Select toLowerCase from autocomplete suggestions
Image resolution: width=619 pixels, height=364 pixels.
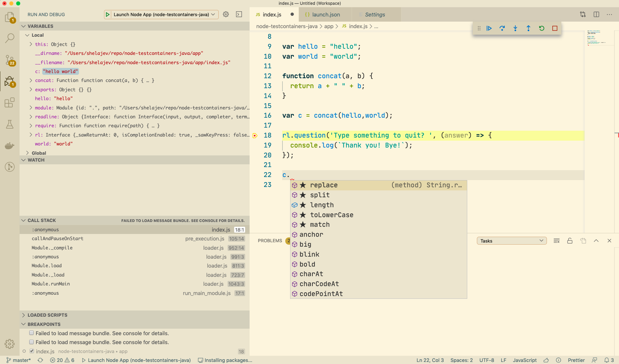pos(331,215)
